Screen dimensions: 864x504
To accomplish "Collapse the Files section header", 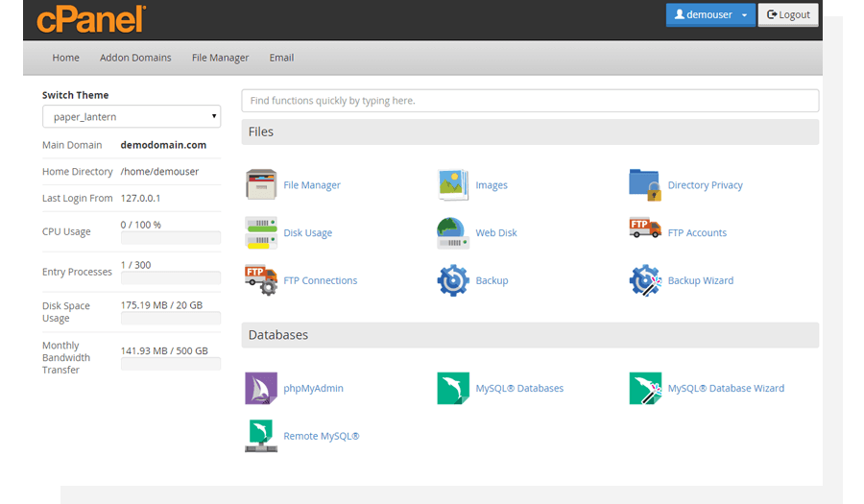I will point(530,132).
